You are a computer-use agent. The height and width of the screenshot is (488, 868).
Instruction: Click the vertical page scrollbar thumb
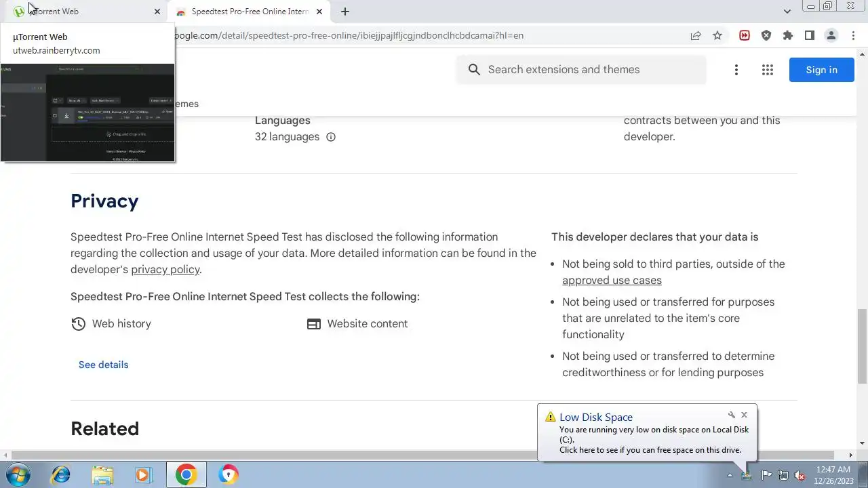click(862, 346)
